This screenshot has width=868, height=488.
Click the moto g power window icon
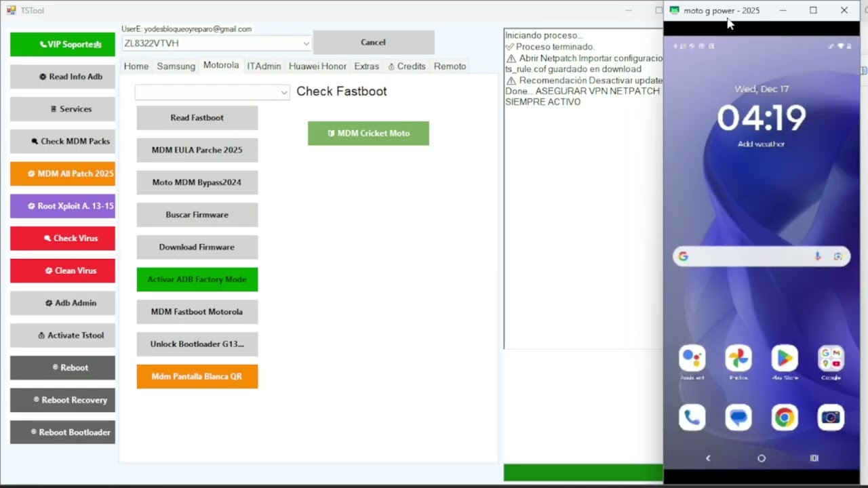coord(674,10)
